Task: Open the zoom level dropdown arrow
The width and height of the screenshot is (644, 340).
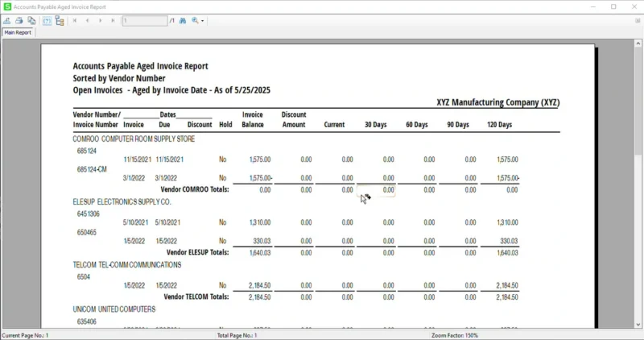Action: pyautogui.click(x=203, y=21)
